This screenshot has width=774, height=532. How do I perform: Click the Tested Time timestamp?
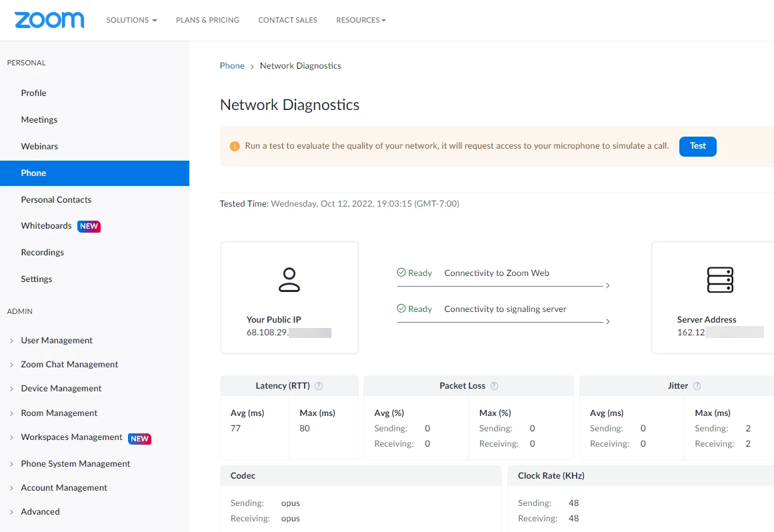pos(365,203)
